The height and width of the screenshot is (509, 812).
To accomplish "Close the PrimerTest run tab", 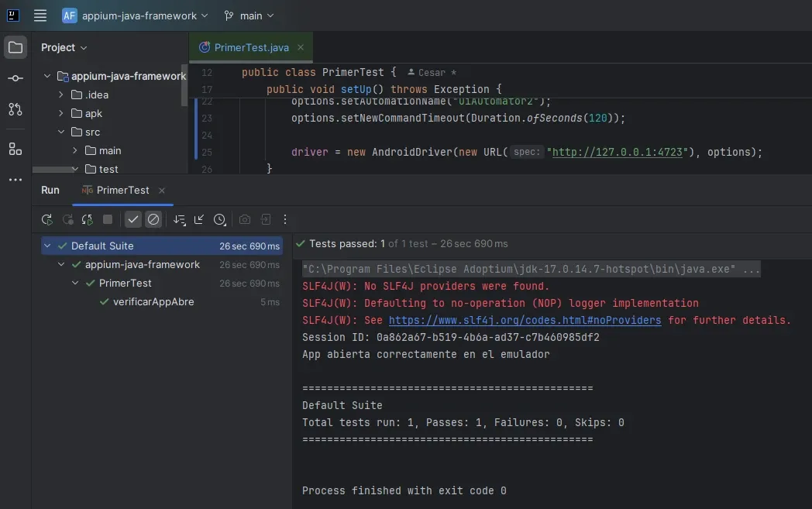I will pyautogui.click(x=162, y=191).
